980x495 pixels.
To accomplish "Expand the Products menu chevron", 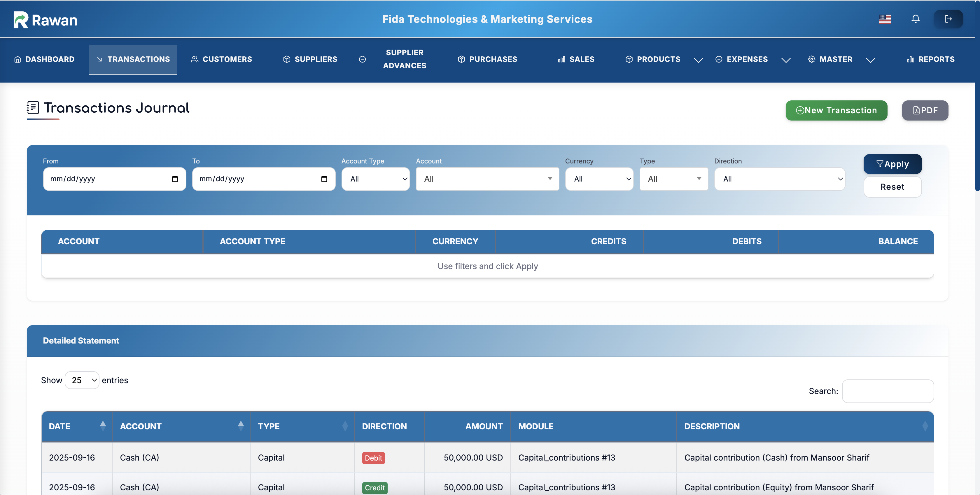I will 698,60.
